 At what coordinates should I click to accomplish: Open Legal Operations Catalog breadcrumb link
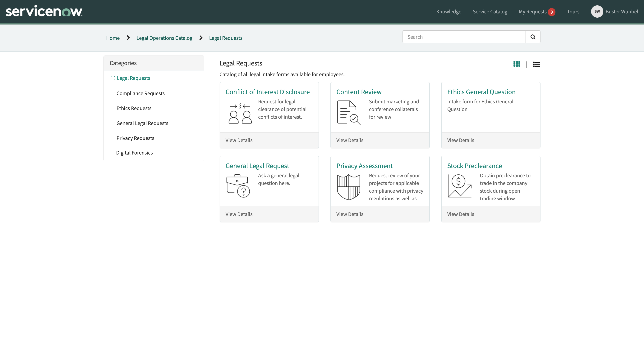[x=164, y=38]
